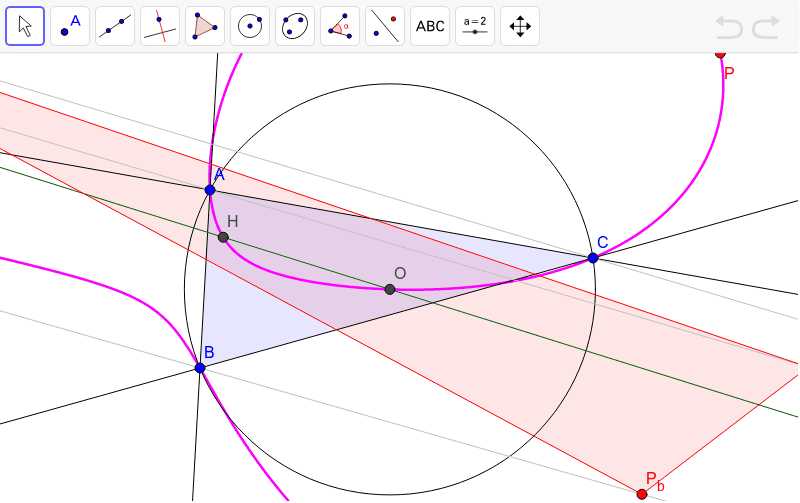Click blue vertex point C
This screenshot has height=503, width=800.
click(x=592, y=258)
